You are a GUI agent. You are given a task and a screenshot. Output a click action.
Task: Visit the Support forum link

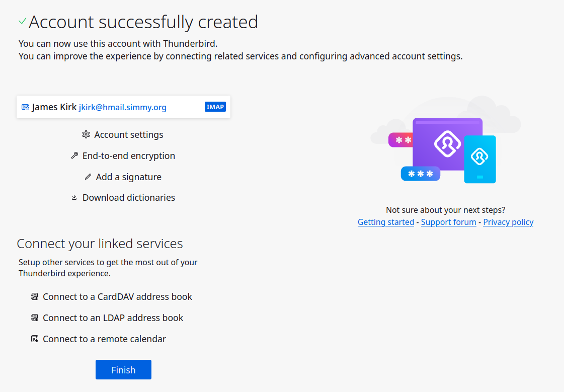448,222
